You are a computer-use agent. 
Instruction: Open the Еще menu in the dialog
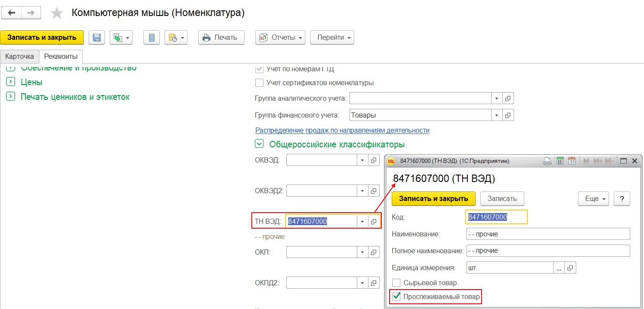(593, 199)
